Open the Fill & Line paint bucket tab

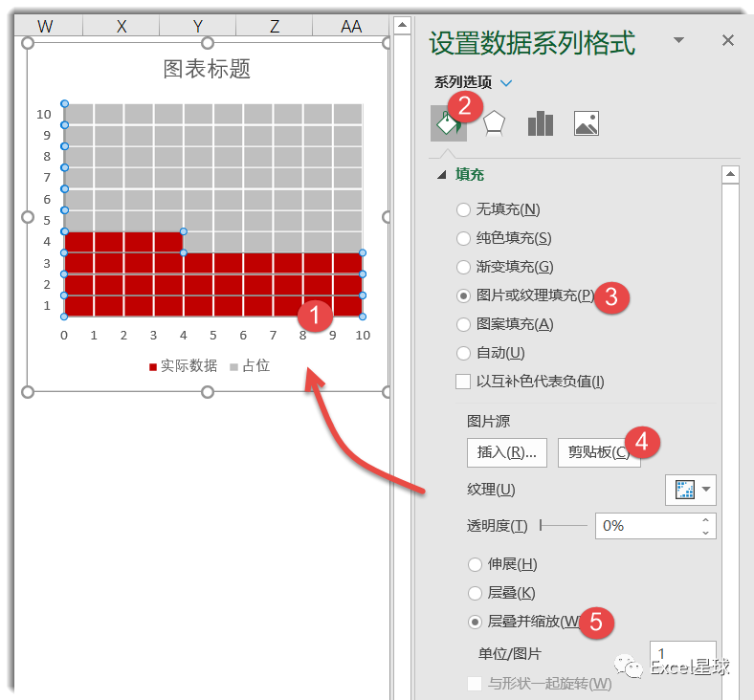click(x=448, y=123)
